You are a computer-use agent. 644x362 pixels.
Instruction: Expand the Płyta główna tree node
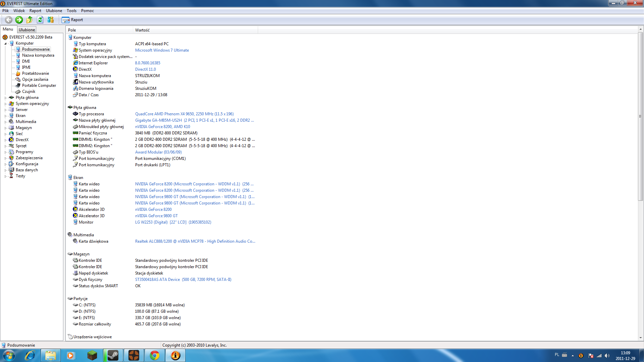[x=5, y=98]
